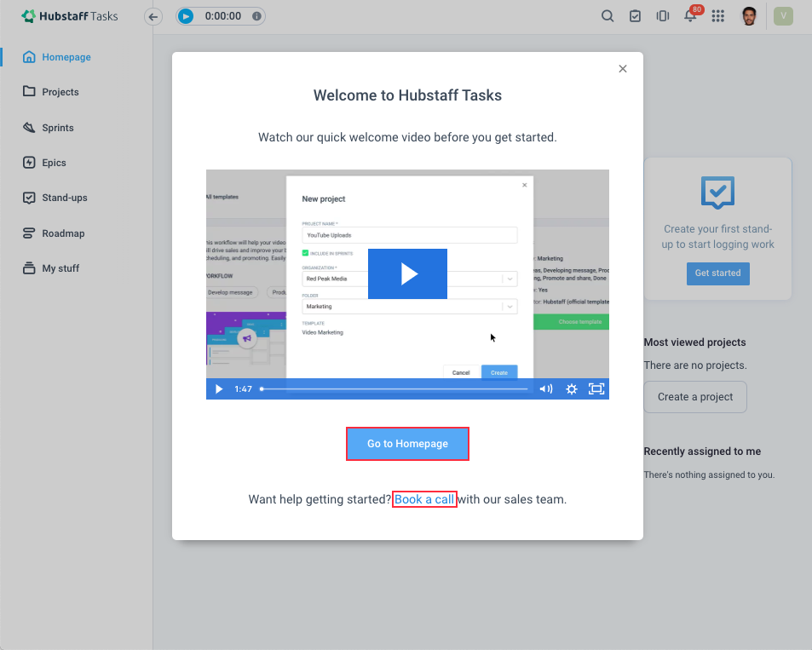
Task: Open the tasks checklist icon in header
Action: pyautogui.click(x=635, y=16)
